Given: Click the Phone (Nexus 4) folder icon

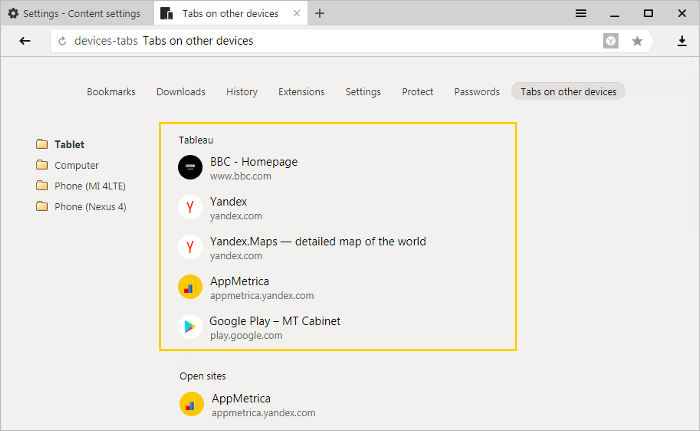Looking at the screenshot, I should [x=42, y=206].
